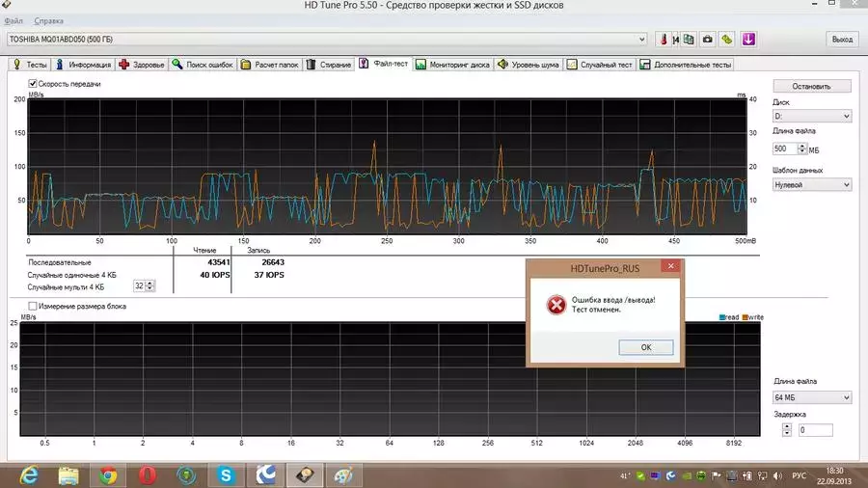
Task: Click the Выход button
Action: [x=842, y=40]
